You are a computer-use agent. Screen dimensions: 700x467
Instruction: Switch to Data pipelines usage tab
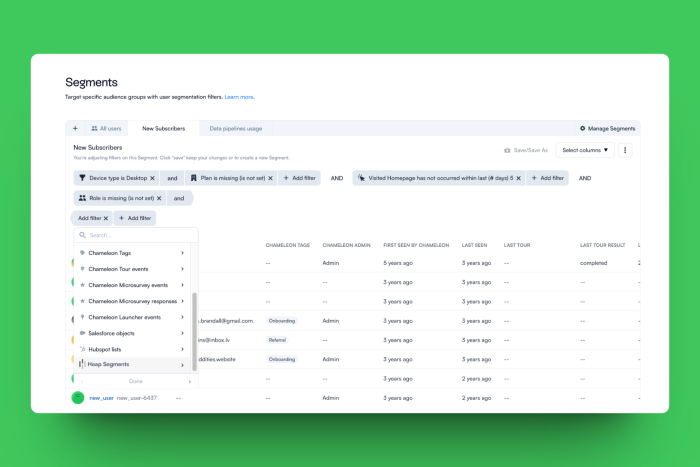point(236,128)
